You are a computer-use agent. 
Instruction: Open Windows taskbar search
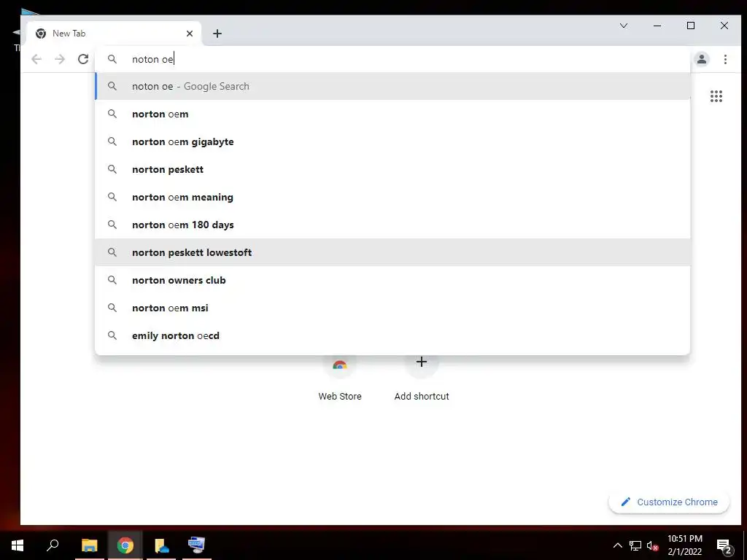coord(53,545)
